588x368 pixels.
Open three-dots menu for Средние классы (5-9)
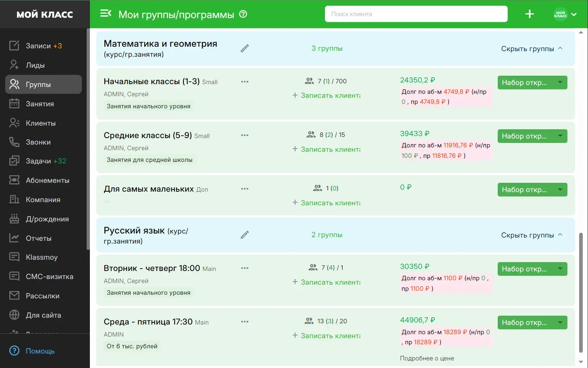click(x=245, y=135)
